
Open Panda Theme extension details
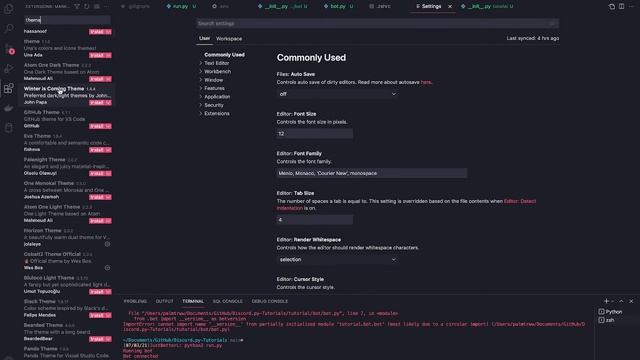point(67,352)
